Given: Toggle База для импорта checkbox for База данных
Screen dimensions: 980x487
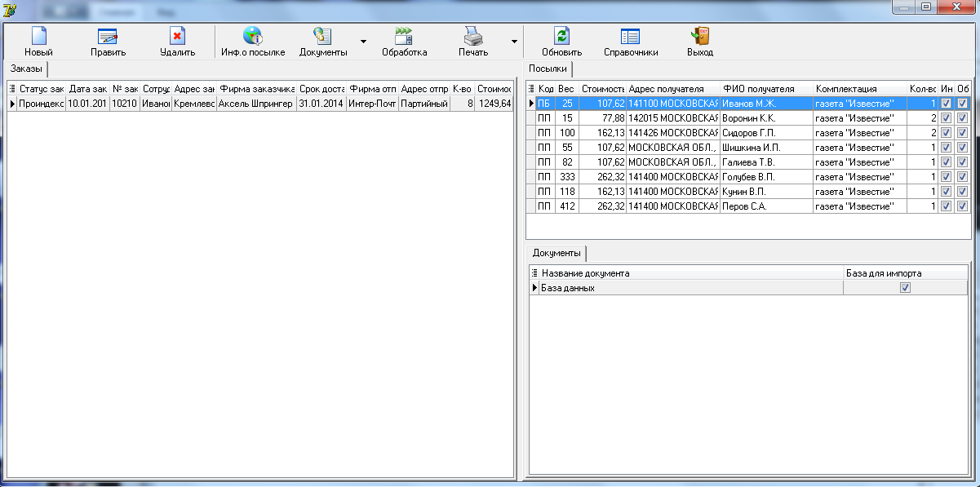Looking at the screenshot, I should (904, 288).
